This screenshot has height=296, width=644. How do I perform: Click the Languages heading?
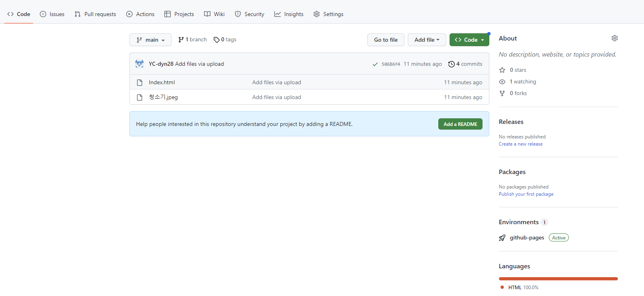(515, 266)
